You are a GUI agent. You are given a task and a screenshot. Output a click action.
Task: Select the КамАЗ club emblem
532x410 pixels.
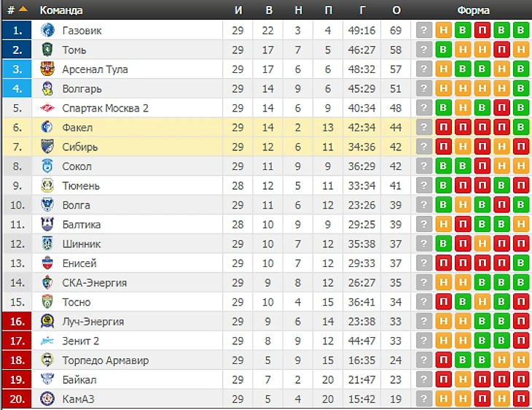(47, 399)
